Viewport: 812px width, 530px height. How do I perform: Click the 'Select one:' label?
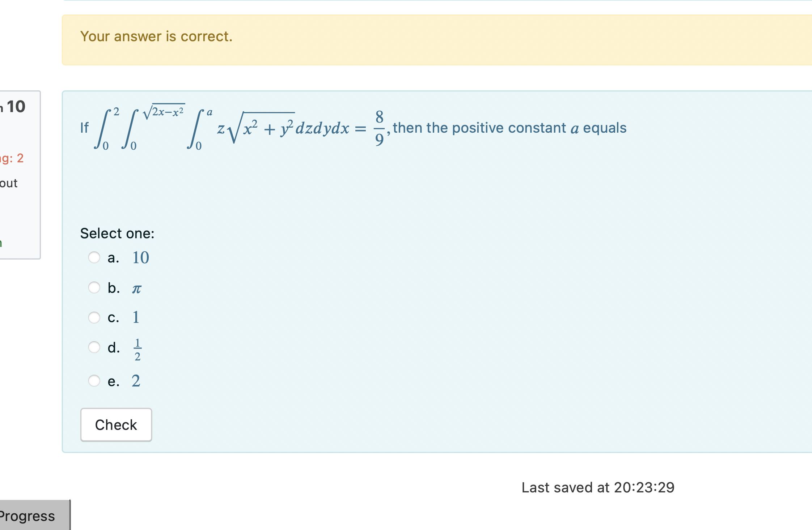pyautogui.click(x=117, y=233)
